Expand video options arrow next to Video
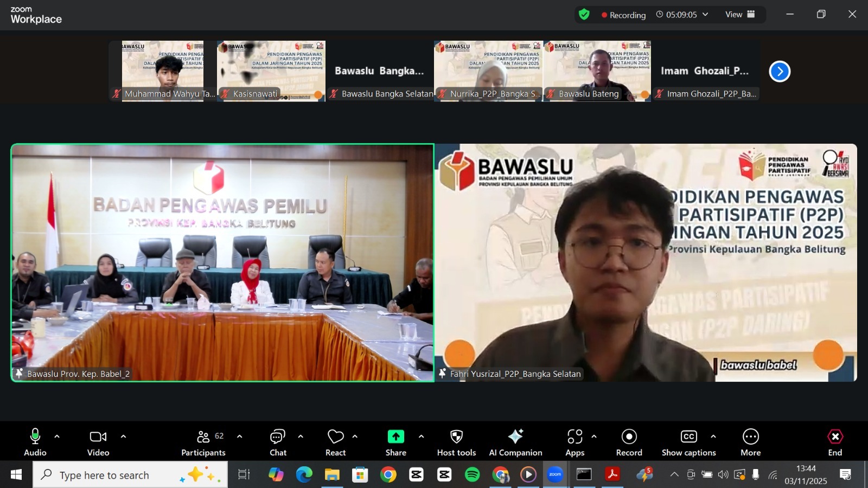Image resolution: width=868 pixels, height=488 pixels. click(123, 436)
